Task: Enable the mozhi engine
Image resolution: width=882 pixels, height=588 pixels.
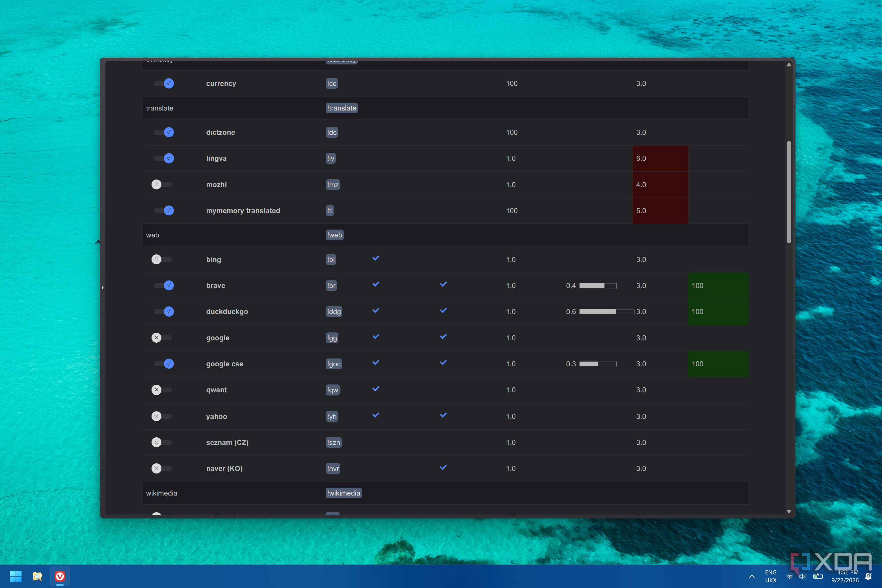Action: pyautogui.click(x=162, y=185)
